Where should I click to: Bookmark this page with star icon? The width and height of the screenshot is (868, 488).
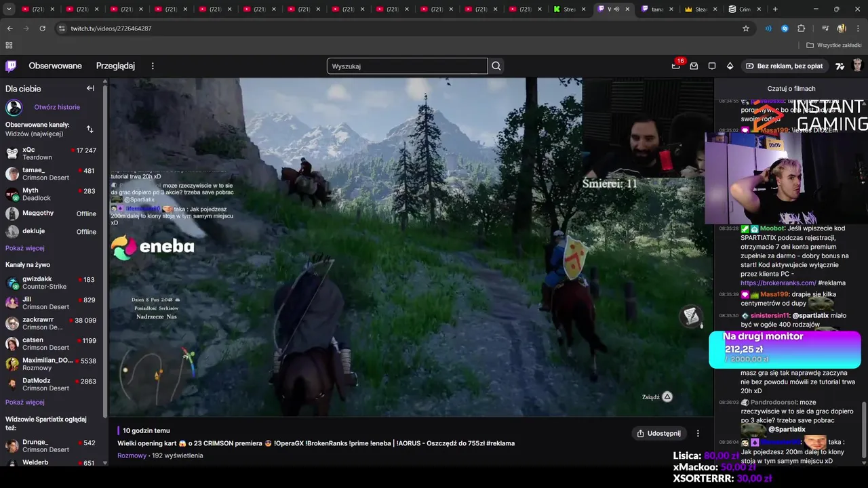(746, 28)
